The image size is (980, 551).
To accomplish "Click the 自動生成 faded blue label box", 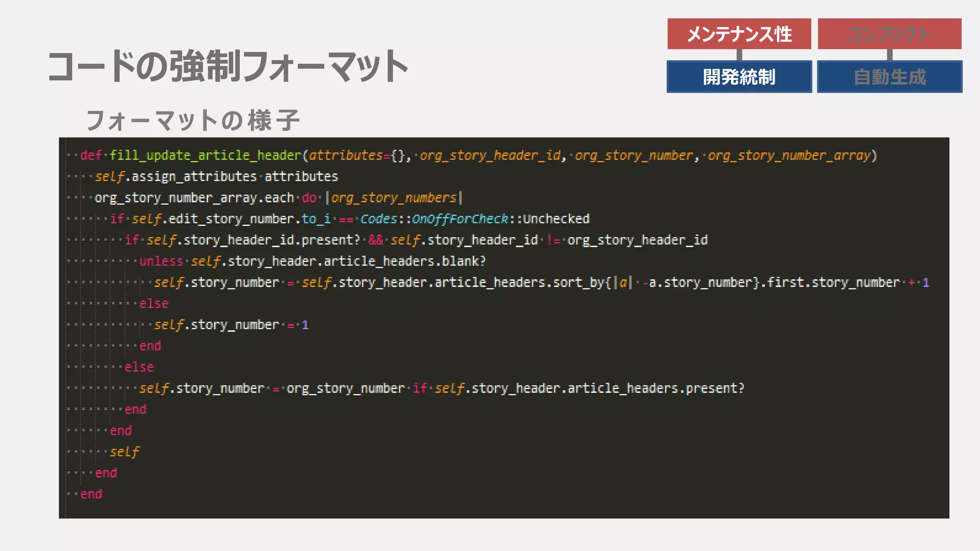I will 890,77.
